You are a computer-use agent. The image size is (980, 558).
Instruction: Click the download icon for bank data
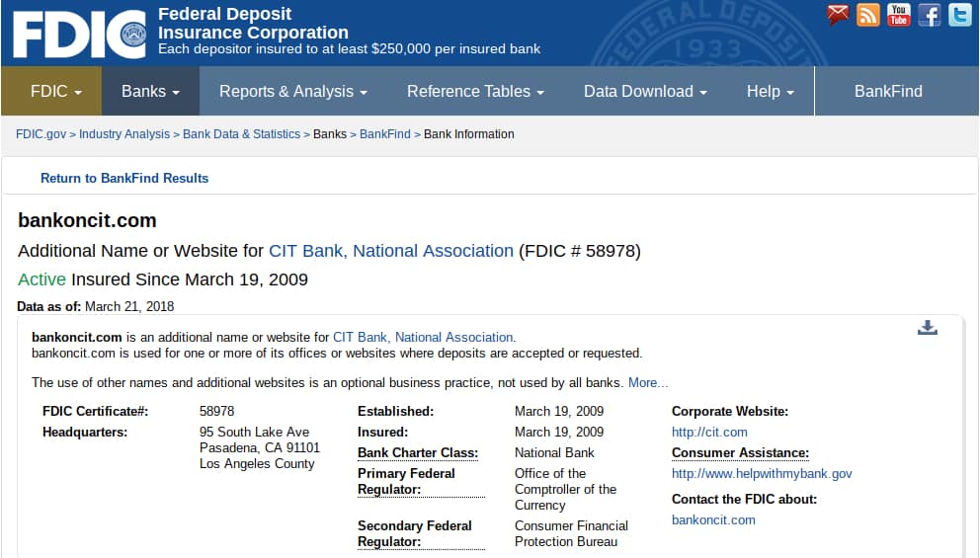click(928, 328)
